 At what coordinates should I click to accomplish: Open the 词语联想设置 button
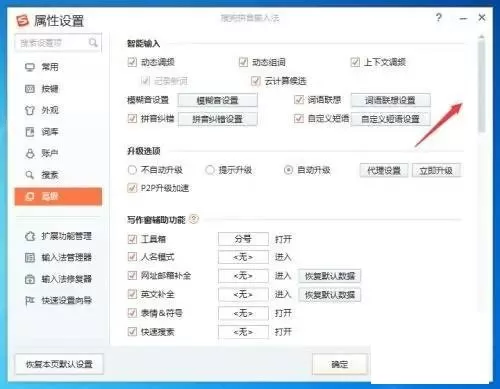tap(390, 100)
